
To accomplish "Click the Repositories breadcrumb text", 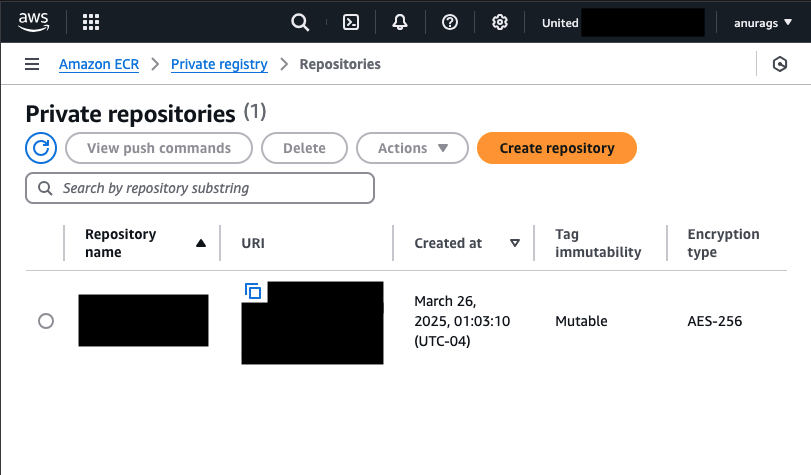I will [340, 64].
